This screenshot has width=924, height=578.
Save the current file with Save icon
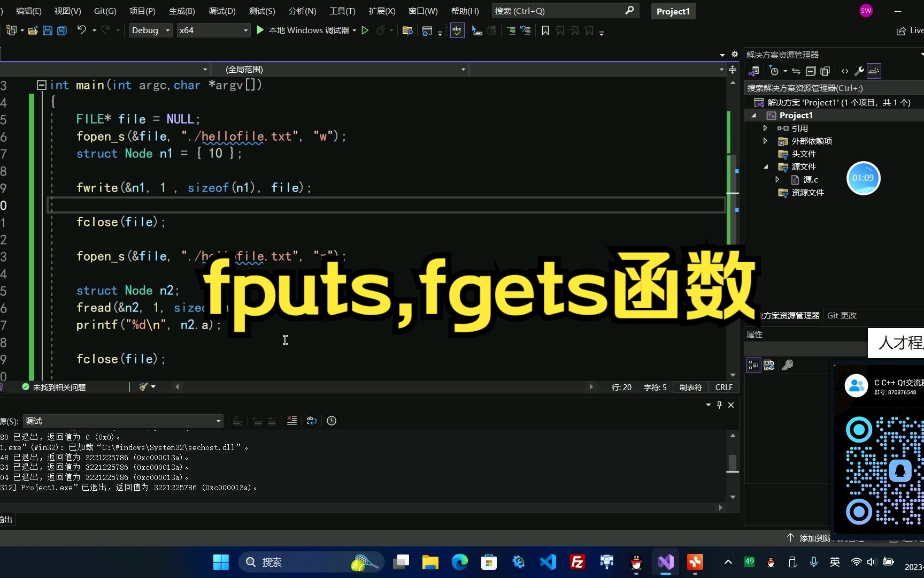coord(48,31)
